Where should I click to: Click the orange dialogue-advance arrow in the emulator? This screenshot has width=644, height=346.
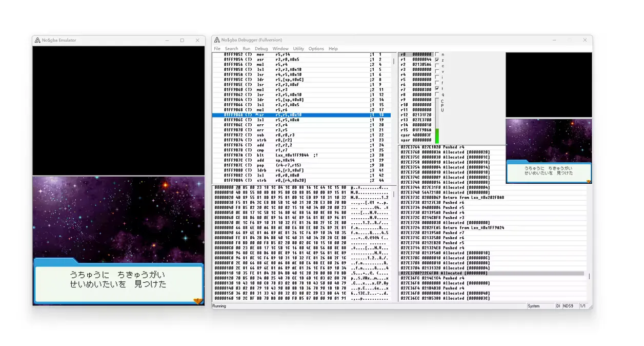tap(197, 301)
